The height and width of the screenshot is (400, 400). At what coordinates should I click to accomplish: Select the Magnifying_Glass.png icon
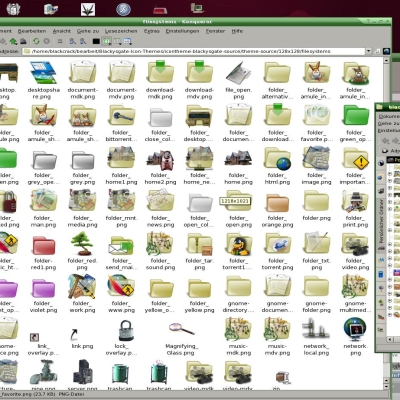182,329
